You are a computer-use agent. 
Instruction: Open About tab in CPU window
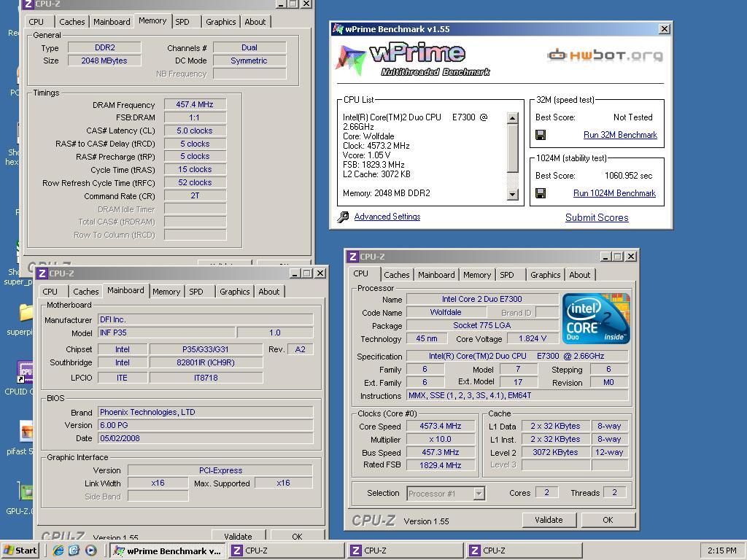[580, 275]
